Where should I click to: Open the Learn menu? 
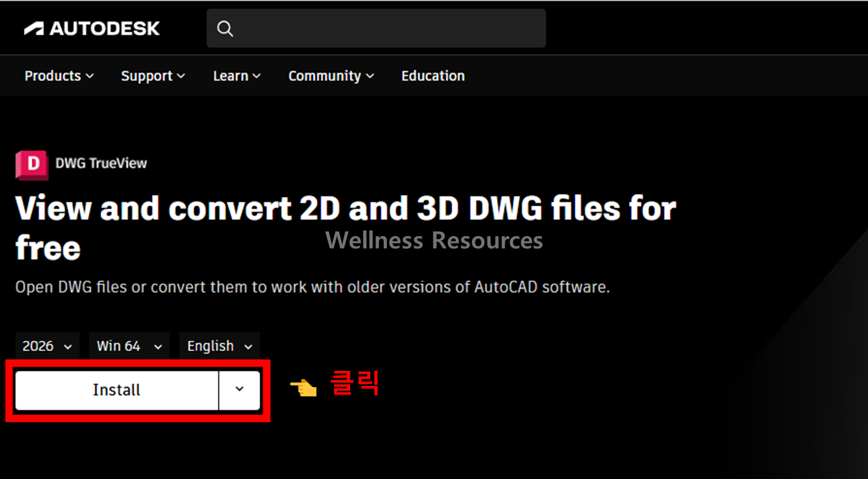[237, 76]
